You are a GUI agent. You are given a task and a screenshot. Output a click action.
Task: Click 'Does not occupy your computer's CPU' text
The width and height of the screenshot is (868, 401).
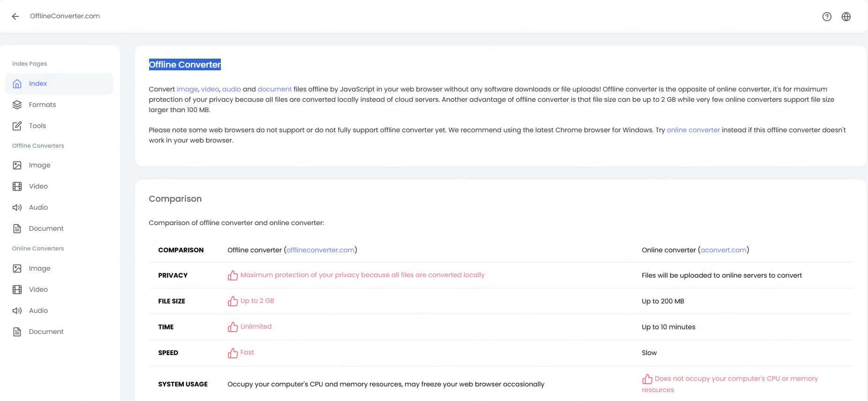coord(730,384)
